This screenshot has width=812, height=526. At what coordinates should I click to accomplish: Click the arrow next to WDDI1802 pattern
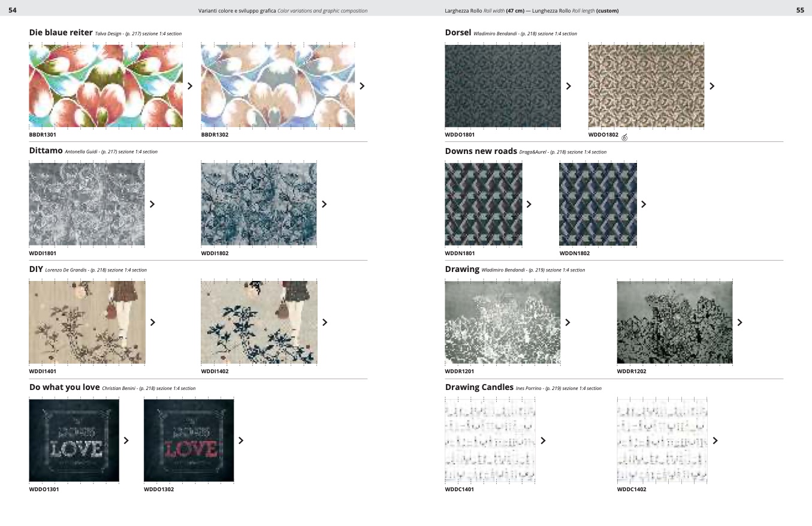coord(324,204)
